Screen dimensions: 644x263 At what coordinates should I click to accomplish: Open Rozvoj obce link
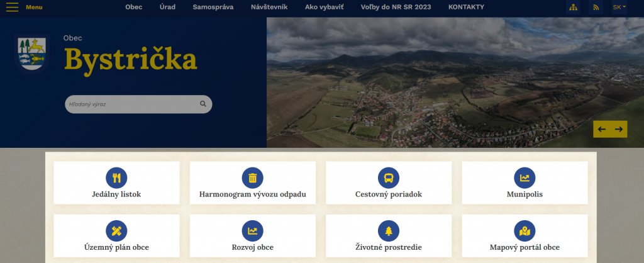253,247
